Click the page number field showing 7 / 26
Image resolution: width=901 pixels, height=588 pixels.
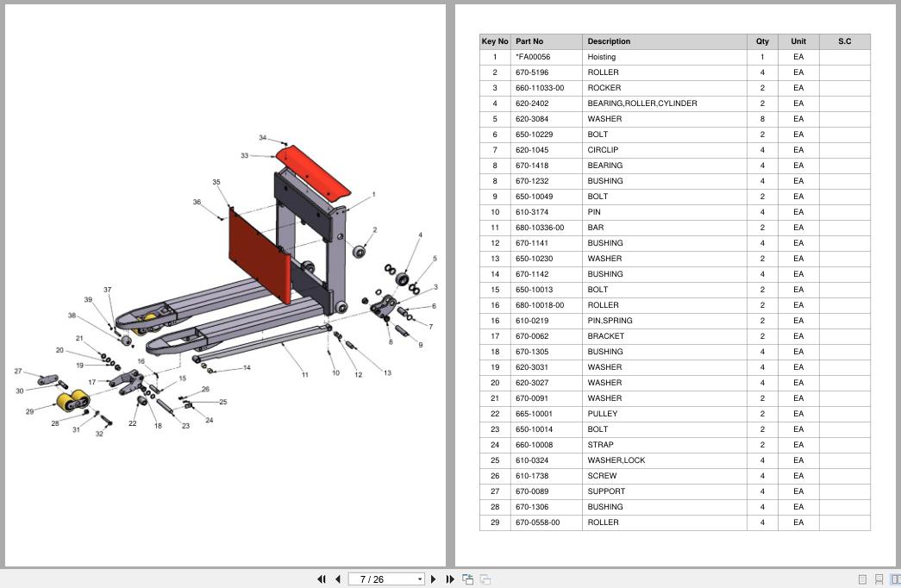pos(381,579)
